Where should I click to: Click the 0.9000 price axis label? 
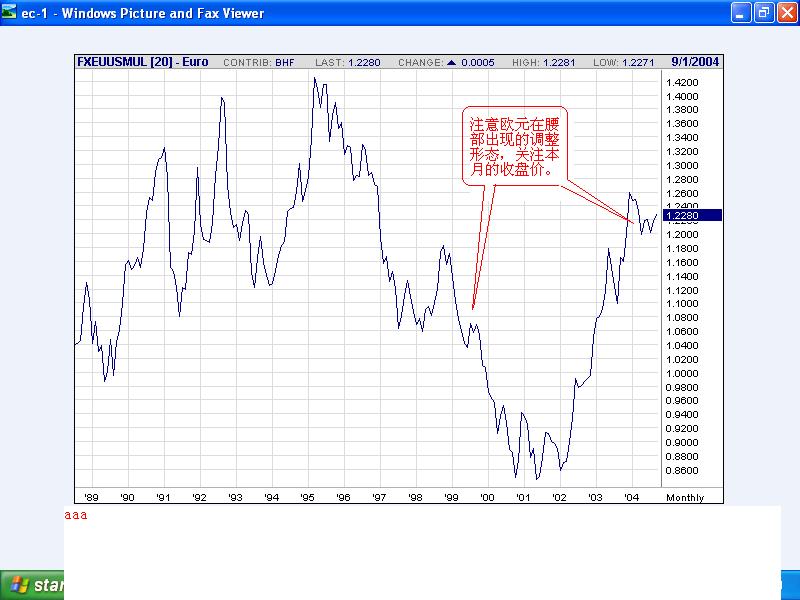point(682,443)
